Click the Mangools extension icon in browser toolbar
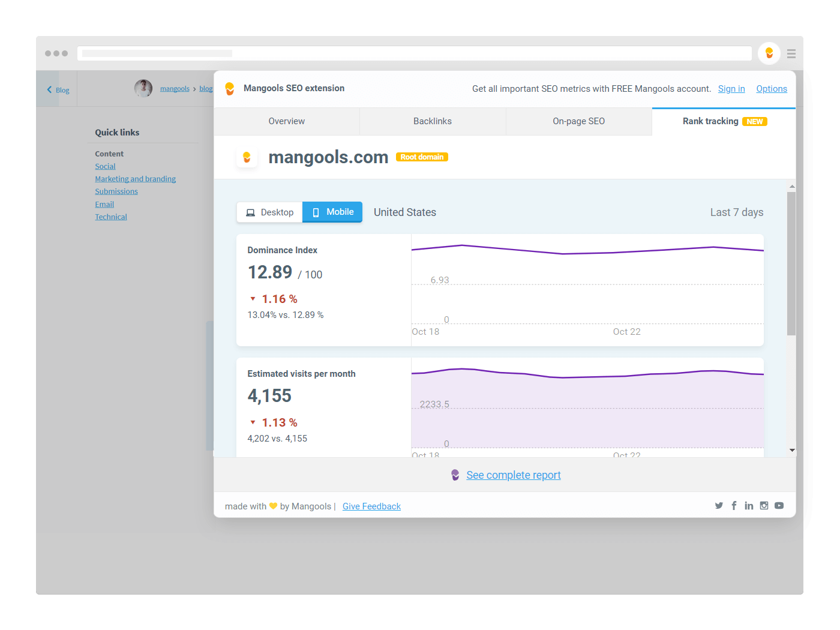The height and width of the screenshot is (630, 840). coord(769,53)
